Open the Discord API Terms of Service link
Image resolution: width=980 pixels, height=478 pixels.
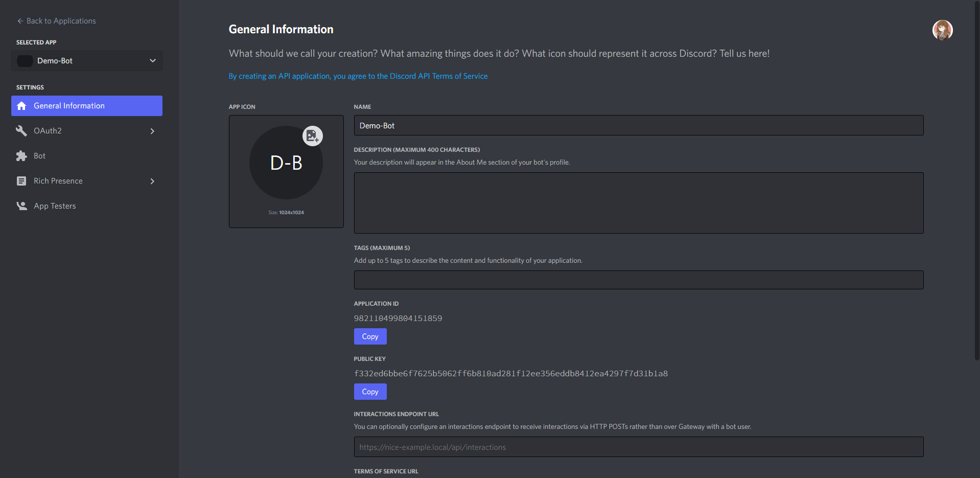pos(358,76)
